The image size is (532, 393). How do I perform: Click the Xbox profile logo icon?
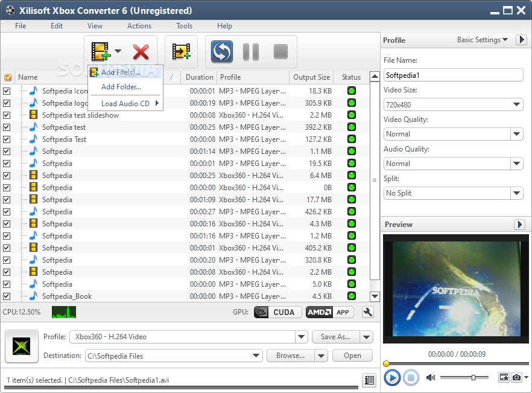[x=21, y=347]
